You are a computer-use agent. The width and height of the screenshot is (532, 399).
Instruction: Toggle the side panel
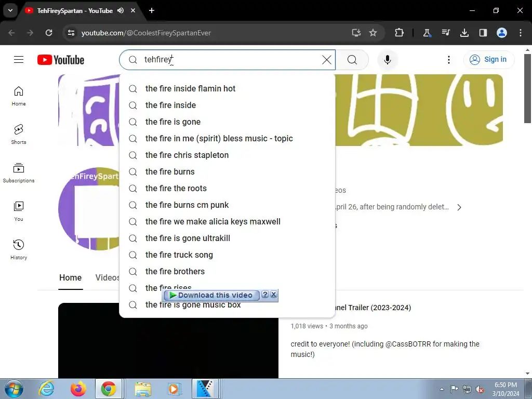483,33
